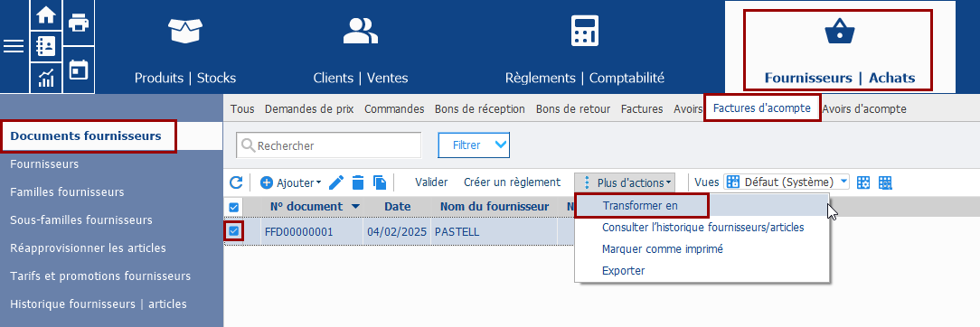Select Transformer en menu entry
This screenshot has height=327, width=980.
[x=640, y=205]
